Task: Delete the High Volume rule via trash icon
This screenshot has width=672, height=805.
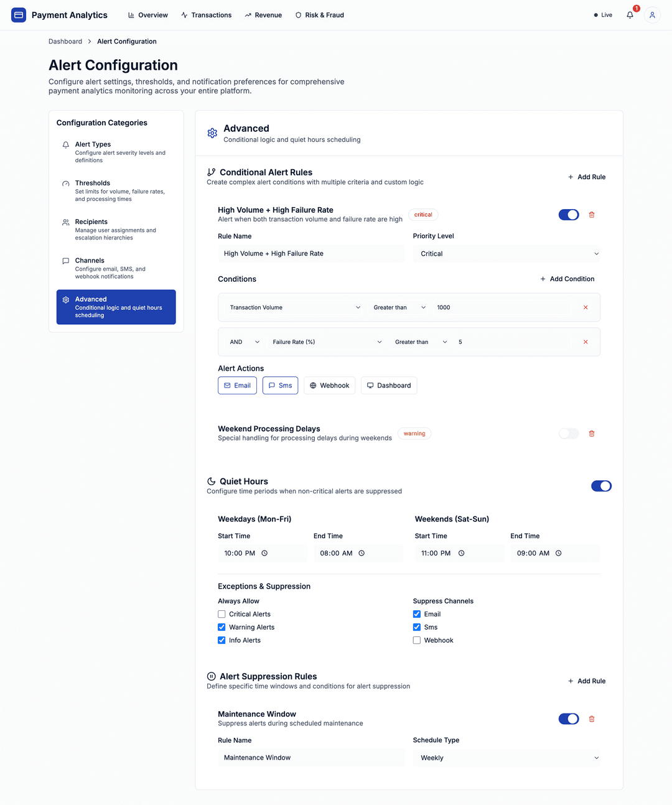Action: [x=591, y=215]
